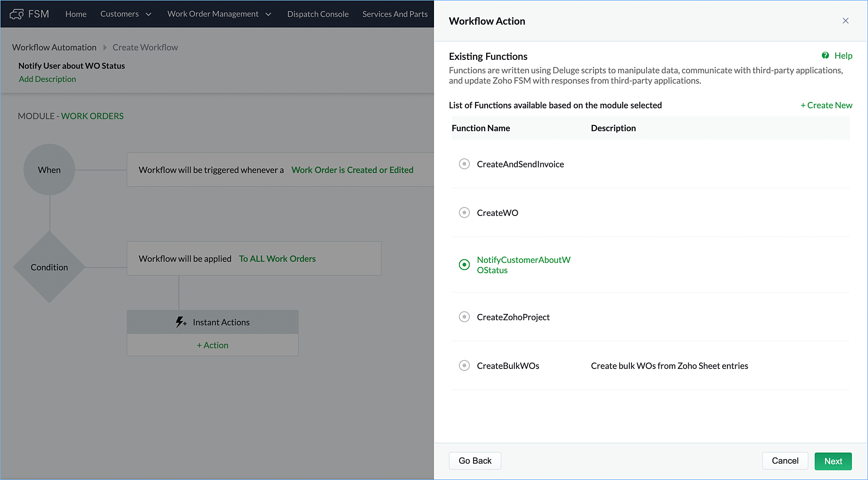The width and height of the screenshot is (868, 480).
Task: Click the selected NotifyCustomerAboutWOStatus radio button
Action: [464, 264]
